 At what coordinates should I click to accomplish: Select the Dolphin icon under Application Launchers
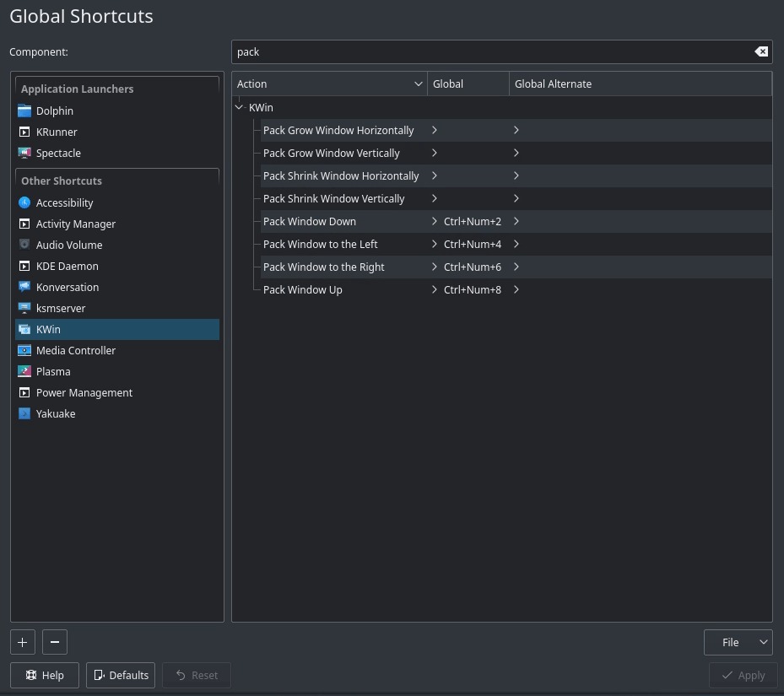coord(24,111)
